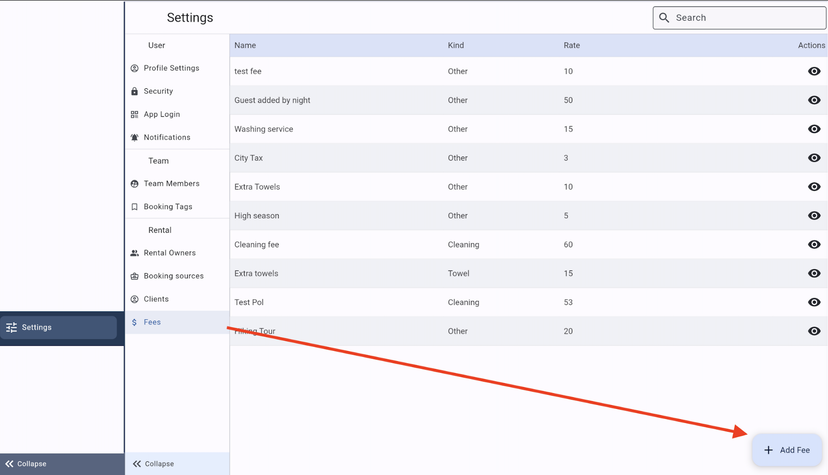Click 'Washing service' name cell
Viewport: 828px width, 475px height.
click(264, 129)
